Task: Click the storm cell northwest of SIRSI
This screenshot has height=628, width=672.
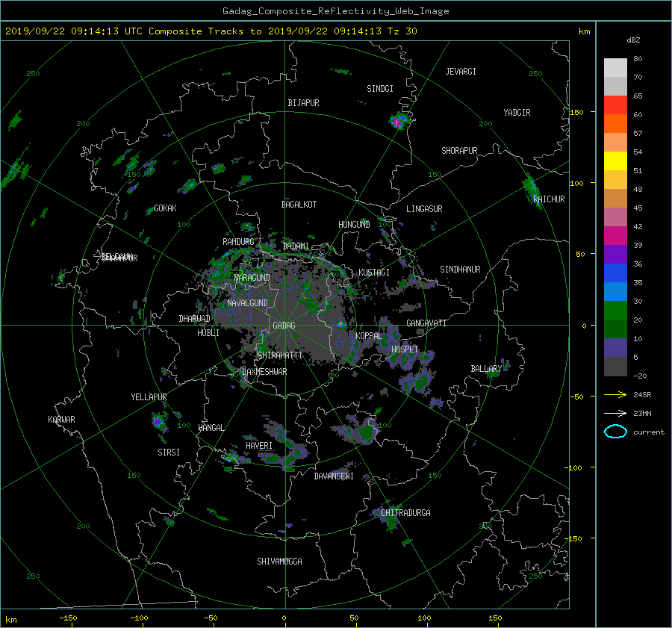Action: click(158, 421)
